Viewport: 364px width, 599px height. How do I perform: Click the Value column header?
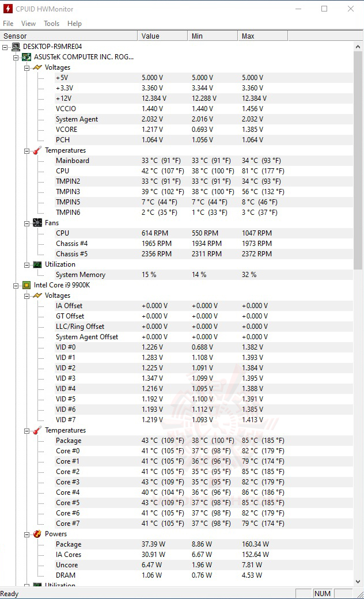pos(163,36)
